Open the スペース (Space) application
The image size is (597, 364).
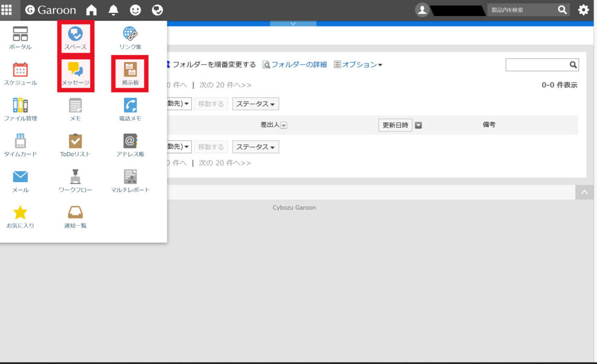[x=74, y=37]
